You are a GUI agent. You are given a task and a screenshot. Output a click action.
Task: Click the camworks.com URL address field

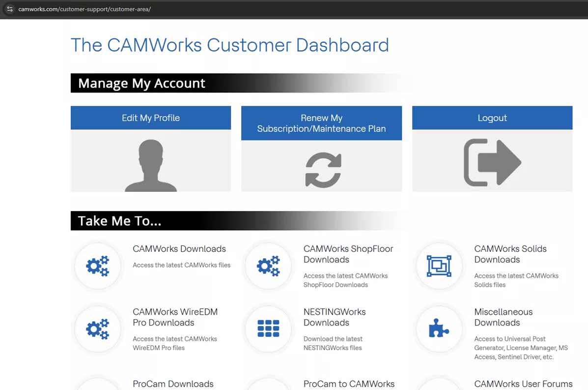coord(84,9)
